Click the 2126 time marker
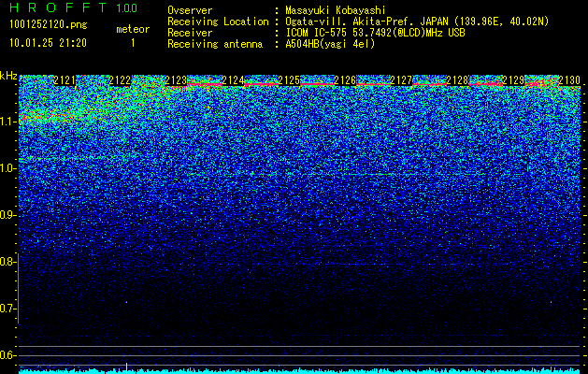588x374 pixels. 345,80
